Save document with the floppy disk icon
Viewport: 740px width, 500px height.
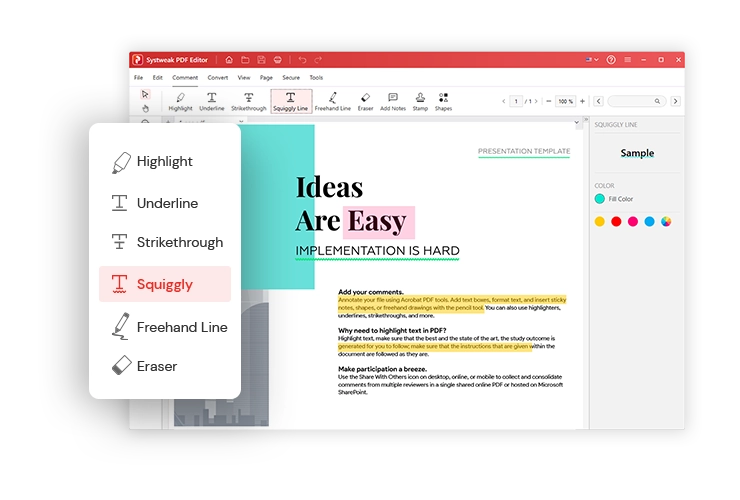coord(261,59)
